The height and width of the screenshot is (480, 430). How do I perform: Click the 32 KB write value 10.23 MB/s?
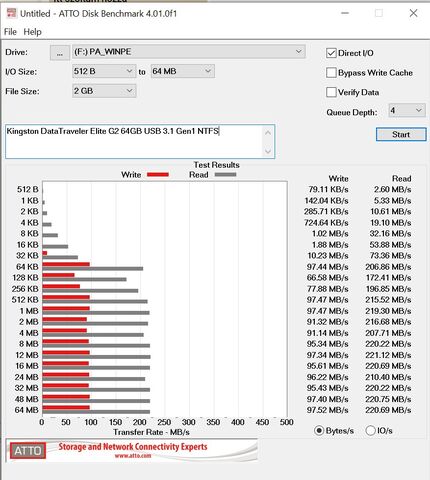[x=328, y=256]
